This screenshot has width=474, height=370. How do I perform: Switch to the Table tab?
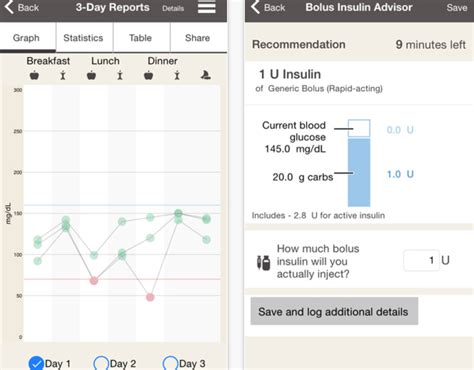tap(140, 38)
